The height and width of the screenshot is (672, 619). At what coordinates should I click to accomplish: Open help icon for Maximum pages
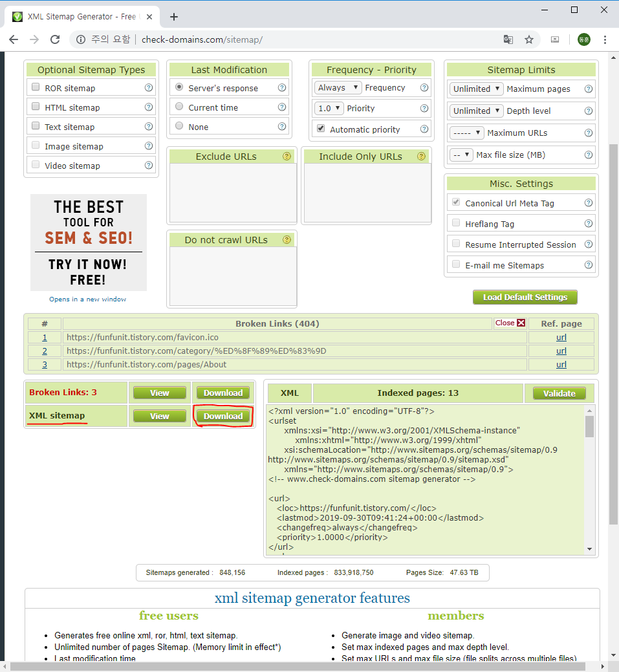589,89
